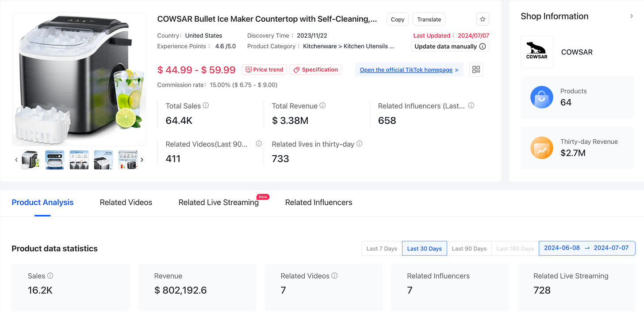The width and height of the screenshot is (644, 314).
Task: Click info icon next to Total Revenue
Action: [x=322, y=106]
